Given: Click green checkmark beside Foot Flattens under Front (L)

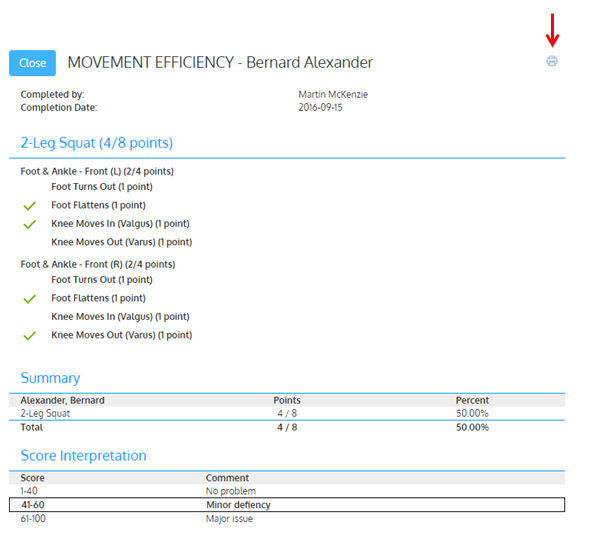Looking at the screenshot, I should click(29, 206).
